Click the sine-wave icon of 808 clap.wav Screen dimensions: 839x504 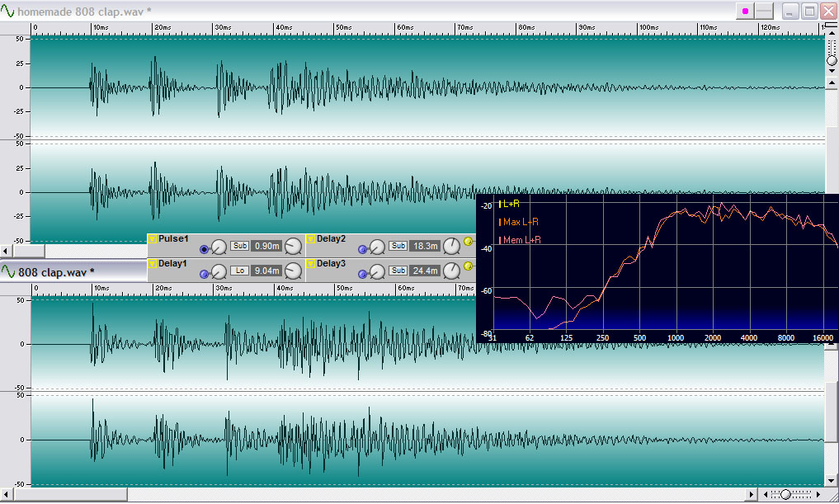(8, 271)
